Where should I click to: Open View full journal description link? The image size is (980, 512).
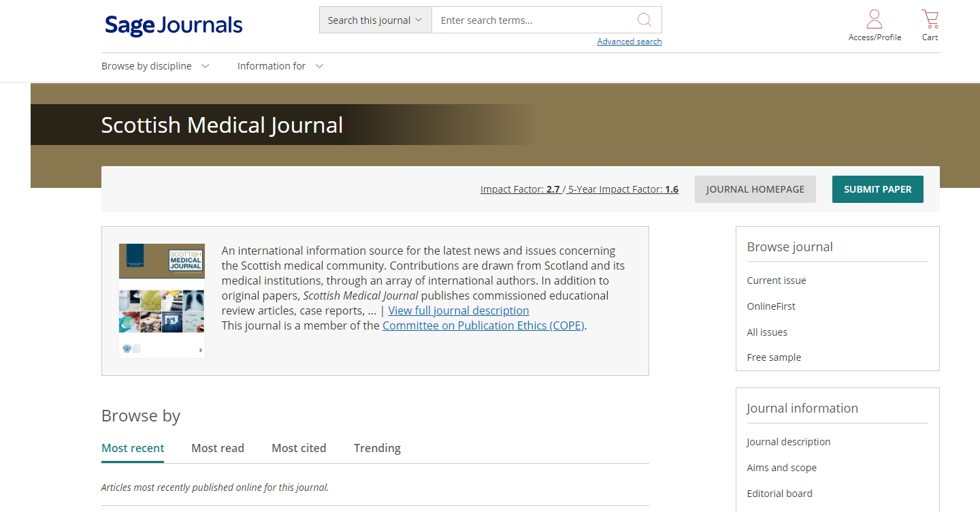click(459, 310)
